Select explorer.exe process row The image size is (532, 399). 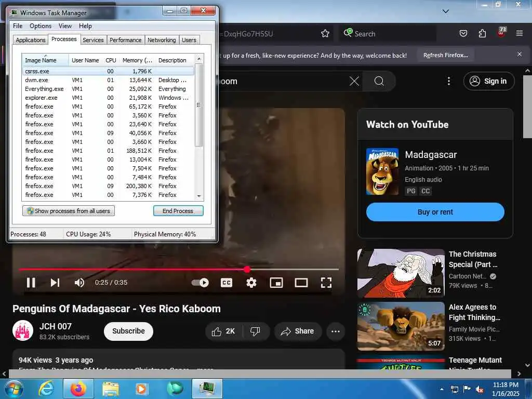pyautogui.click(x=108, y=98)
